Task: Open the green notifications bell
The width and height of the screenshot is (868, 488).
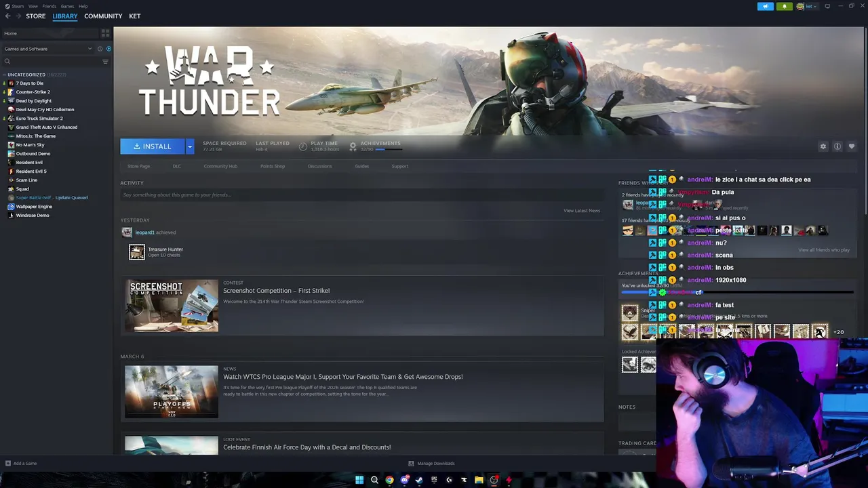Action: pyautogui.click(x=785, y=6)
